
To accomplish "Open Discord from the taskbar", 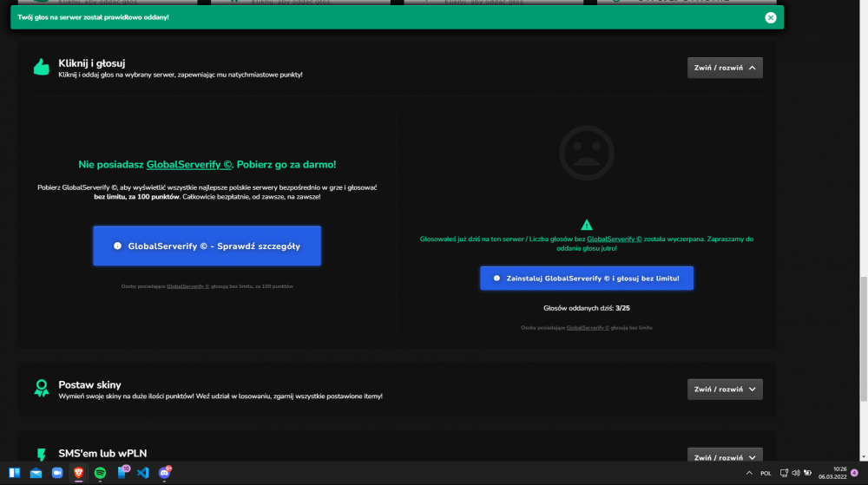I will pos(165,472).
